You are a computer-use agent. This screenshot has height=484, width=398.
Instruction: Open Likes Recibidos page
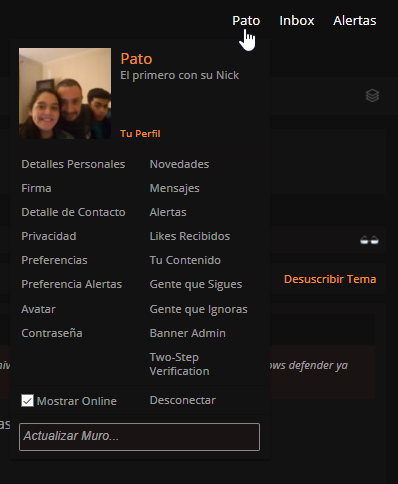[190, 236]
